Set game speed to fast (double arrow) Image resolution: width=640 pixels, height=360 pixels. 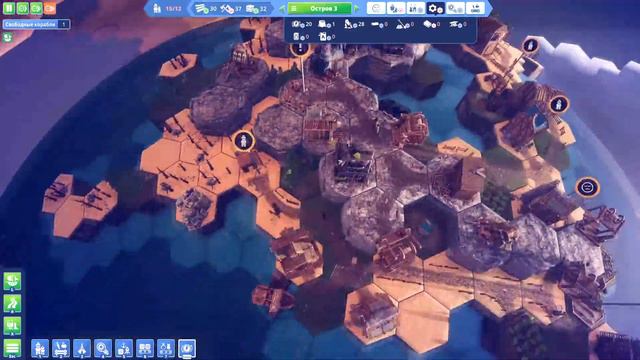tap(36, 8)
